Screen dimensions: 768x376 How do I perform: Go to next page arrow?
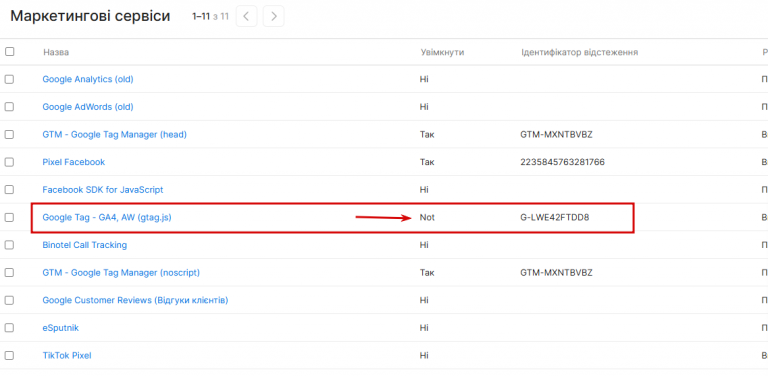pyautogui.click(x=274, y=17)
